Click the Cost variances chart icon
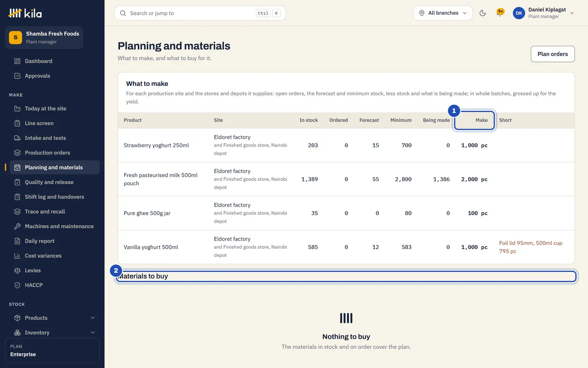 17,256
